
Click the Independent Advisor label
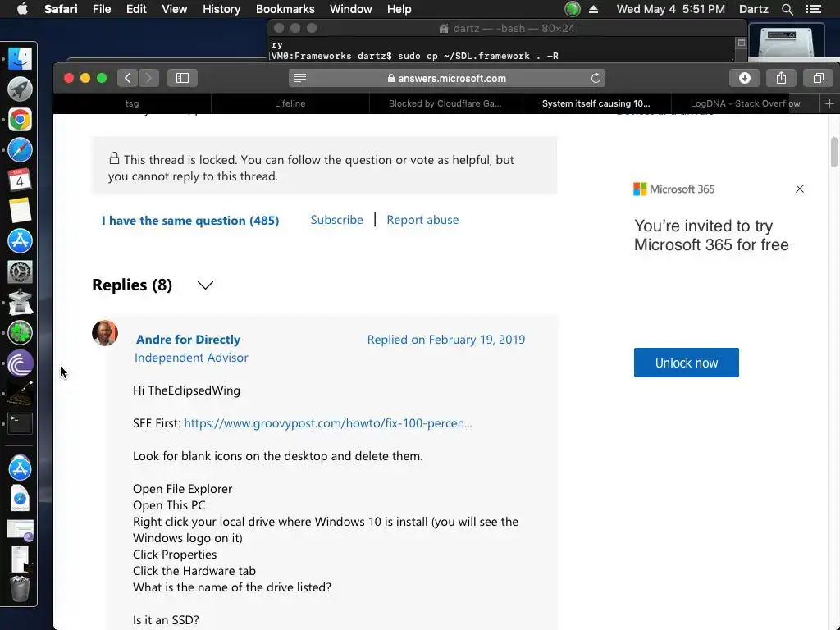coord(191,358)
